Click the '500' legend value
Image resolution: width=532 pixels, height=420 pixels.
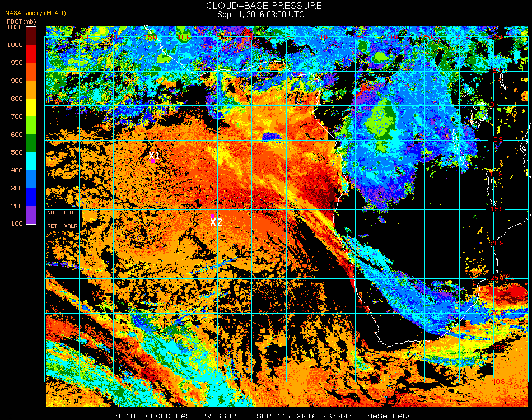pyautogui.click(x=17, y=152)
